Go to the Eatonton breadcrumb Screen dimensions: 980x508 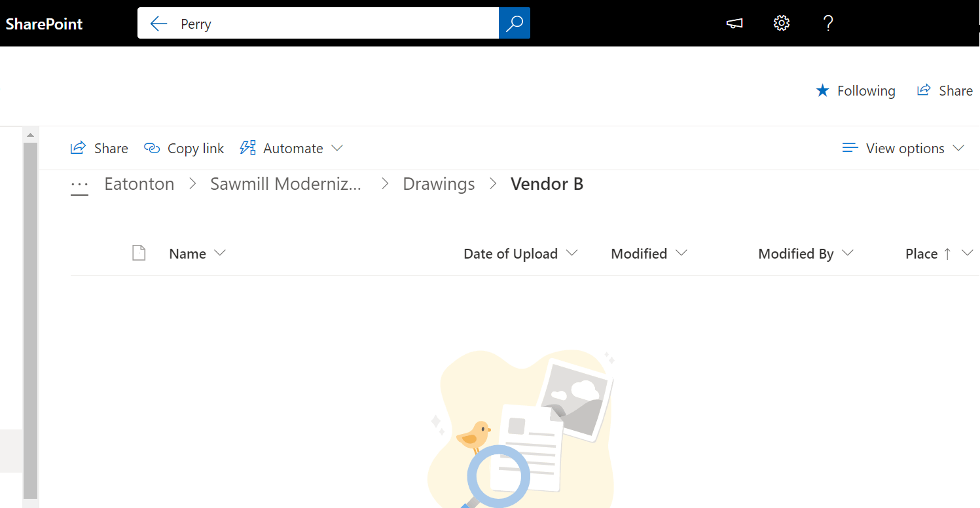pos(139,184)
